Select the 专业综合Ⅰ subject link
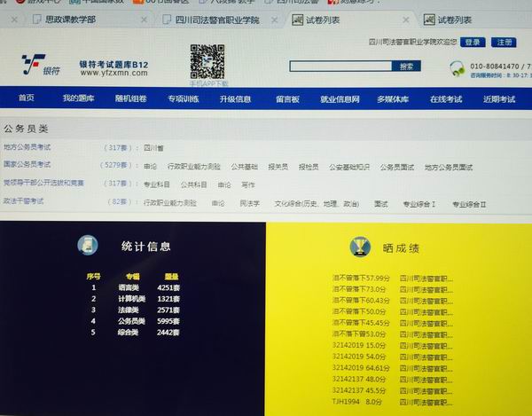 [419, 204]
